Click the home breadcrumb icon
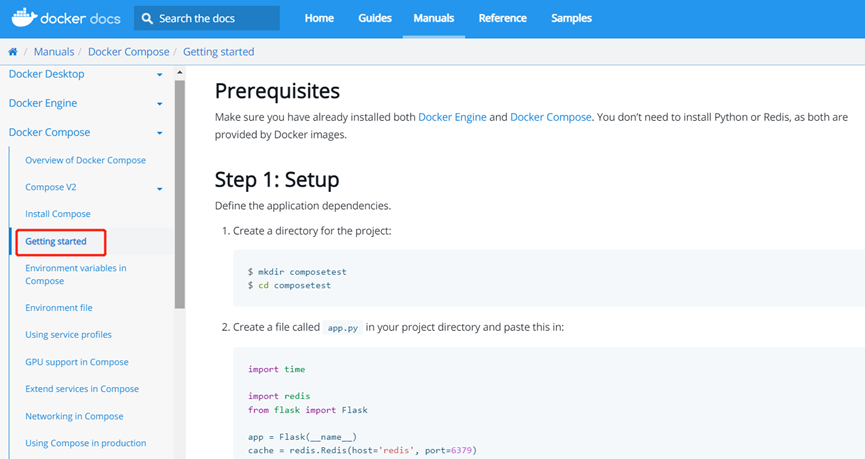The height and width of the screenshot is (459, 865). click(12, 52)
